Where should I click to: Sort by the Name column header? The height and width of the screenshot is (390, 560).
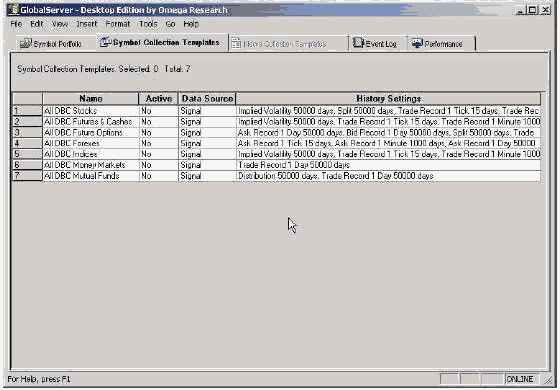coord(90,98)
